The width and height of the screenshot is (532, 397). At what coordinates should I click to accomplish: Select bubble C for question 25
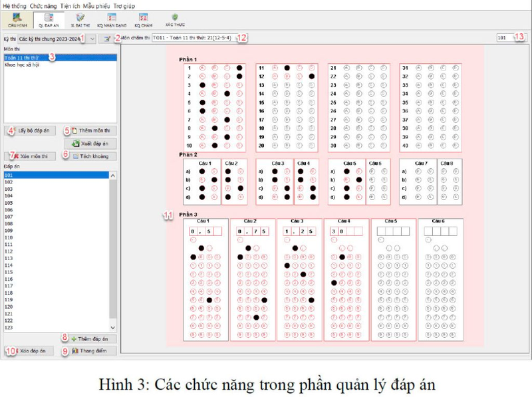[x=371, y=102]
